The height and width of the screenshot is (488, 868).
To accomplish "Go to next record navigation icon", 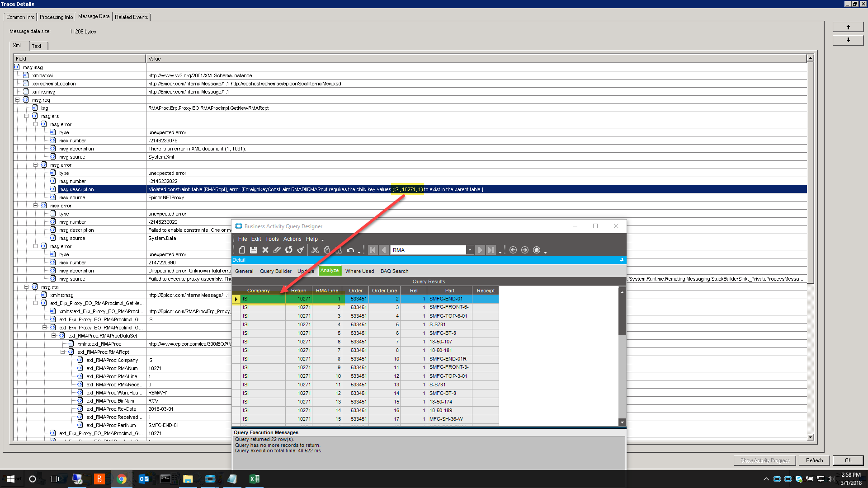I will pyautogui.click(x=480, y=250).
